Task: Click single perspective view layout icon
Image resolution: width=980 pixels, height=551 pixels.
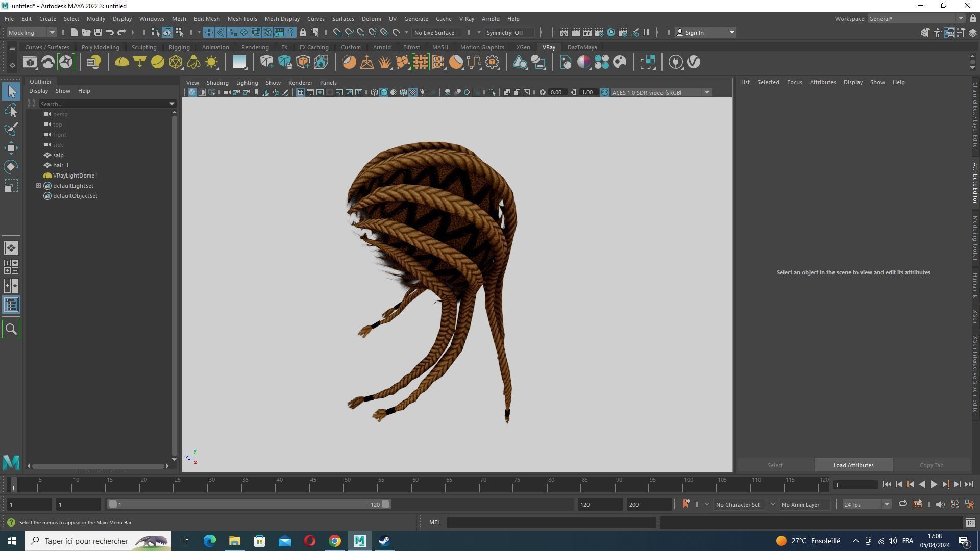Action: pyautogui.click(x=11, y=248)
